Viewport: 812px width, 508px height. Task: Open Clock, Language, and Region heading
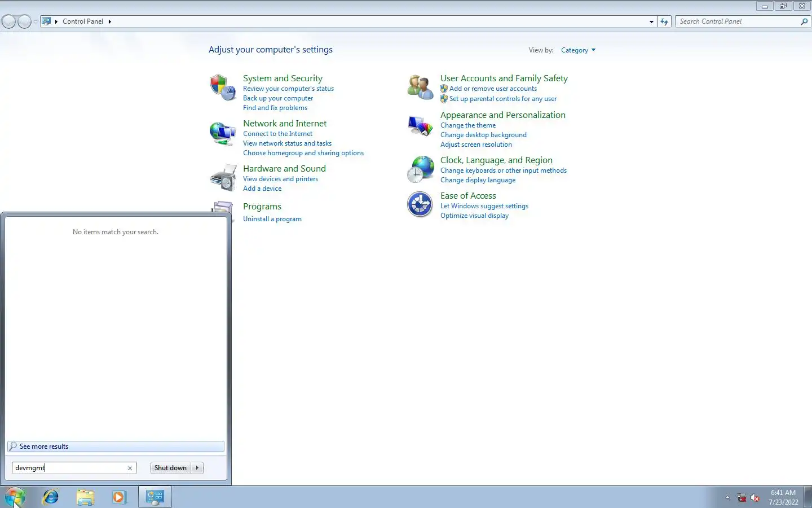pyautogui.click(x=496, y=160)
